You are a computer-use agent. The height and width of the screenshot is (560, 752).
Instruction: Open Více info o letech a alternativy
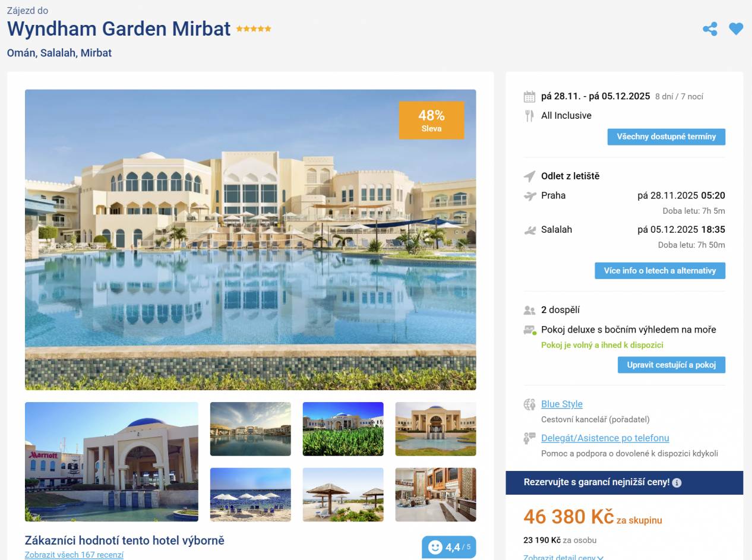pyautogui.click(x=660, y=271)
